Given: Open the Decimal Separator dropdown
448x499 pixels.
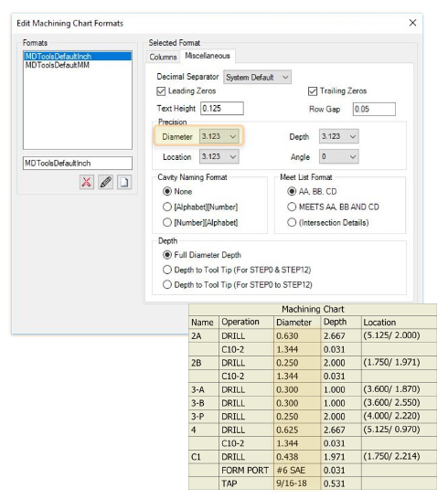Looking at the screenshot, I should [257, 78].
